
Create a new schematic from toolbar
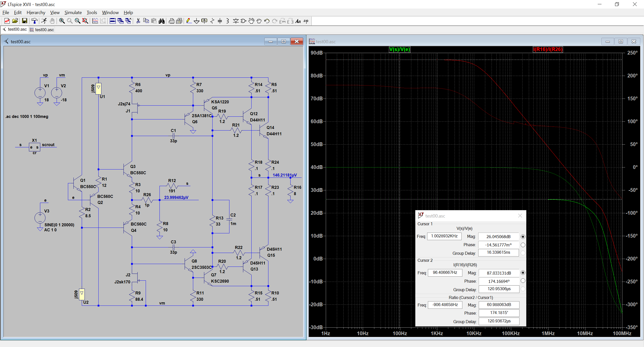pyautogui.click(x=7, y=21)
